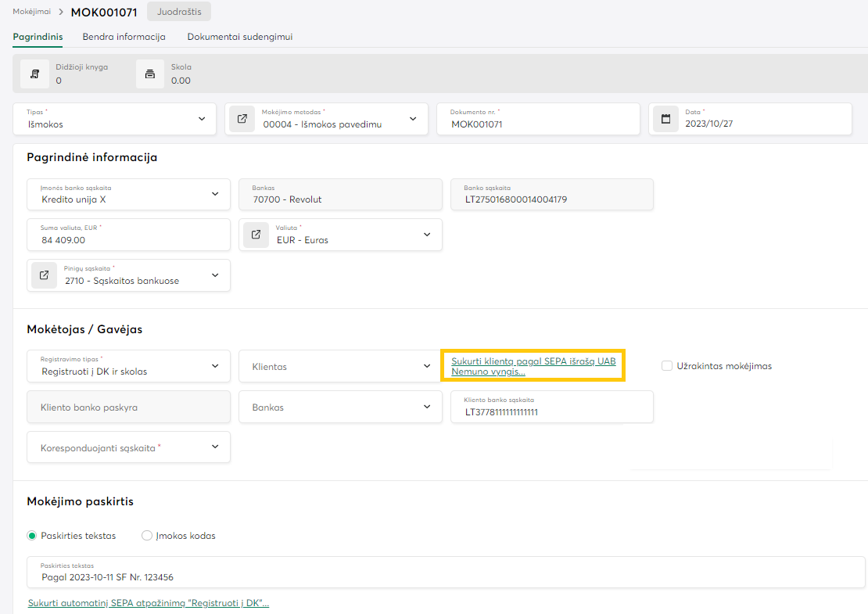Viewport: 868px width, 614px height.
Task: Open Mokėjimo metodas external link icon
Action: coord(242,119)
